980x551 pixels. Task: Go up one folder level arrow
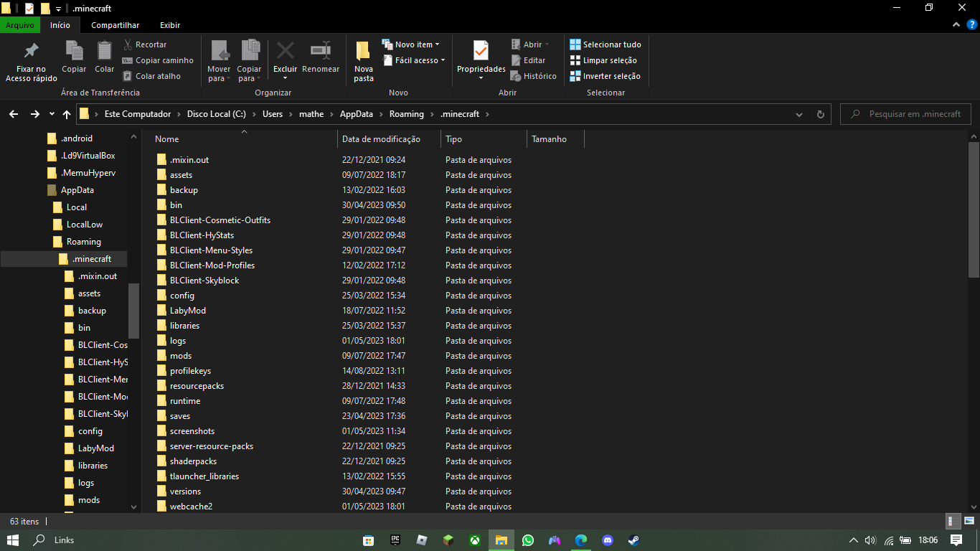67,114
